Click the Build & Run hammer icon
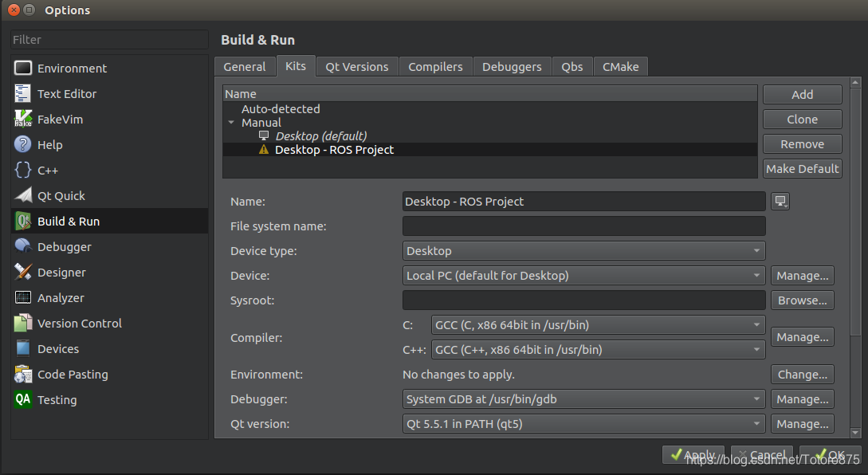 pyautogui.click(x=22, y=221)
